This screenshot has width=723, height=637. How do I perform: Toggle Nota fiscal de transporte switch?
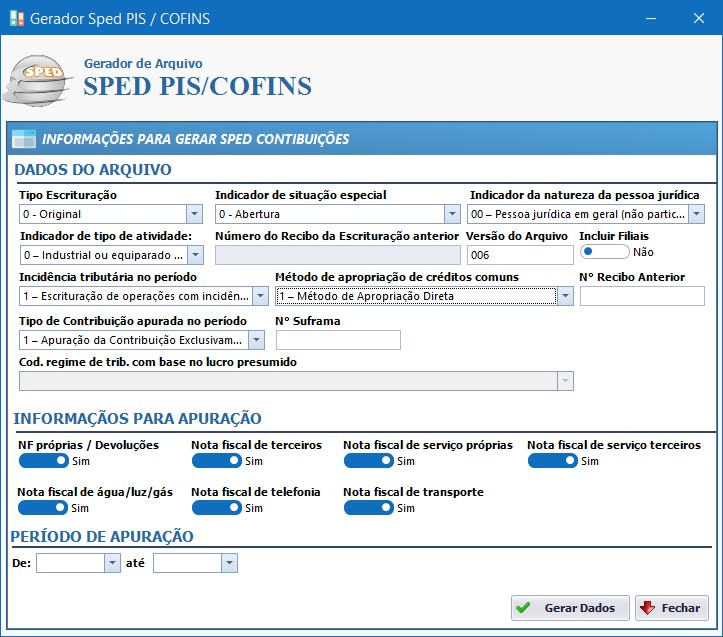[x=369, y=508]
